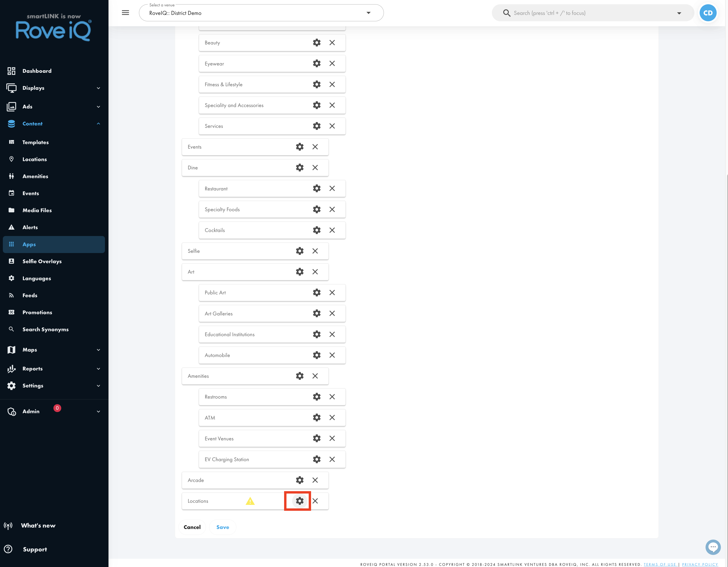Screen dimensions: 728x567
Task: Open the chat bubble widget
Action: (713, 547)
